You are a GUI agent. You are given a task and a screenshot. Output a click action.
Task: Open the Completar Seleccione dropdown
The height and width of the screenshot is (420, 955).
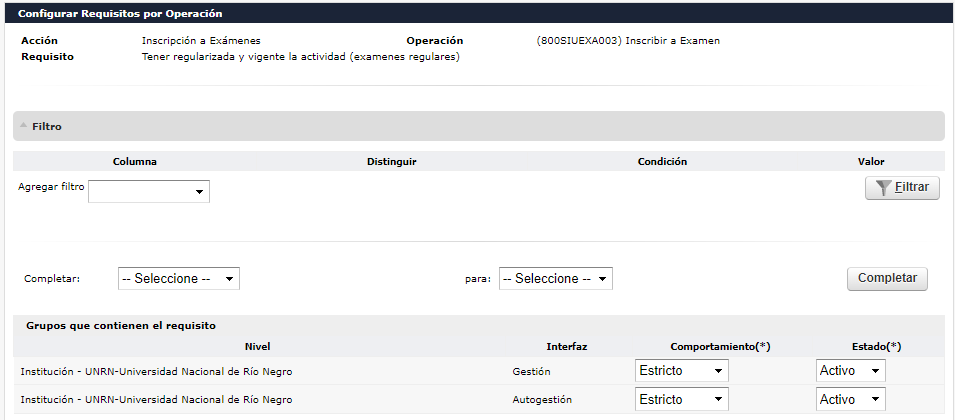[x=179, y=279]
